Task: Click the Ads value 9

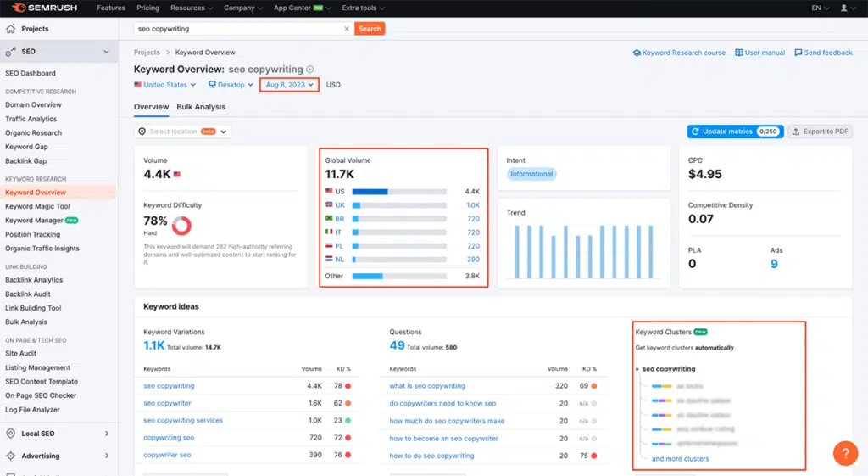Action: pyautogui.click(x=774, y=264)
